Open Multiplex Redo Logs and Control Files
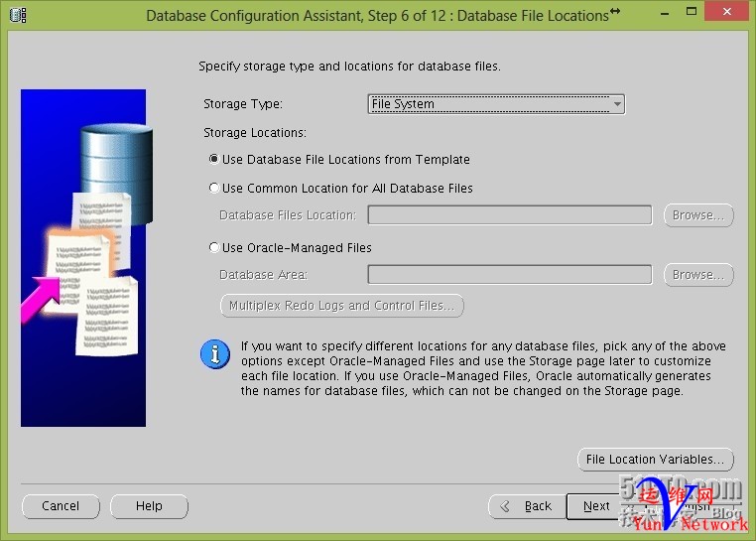 click(342, 306)
